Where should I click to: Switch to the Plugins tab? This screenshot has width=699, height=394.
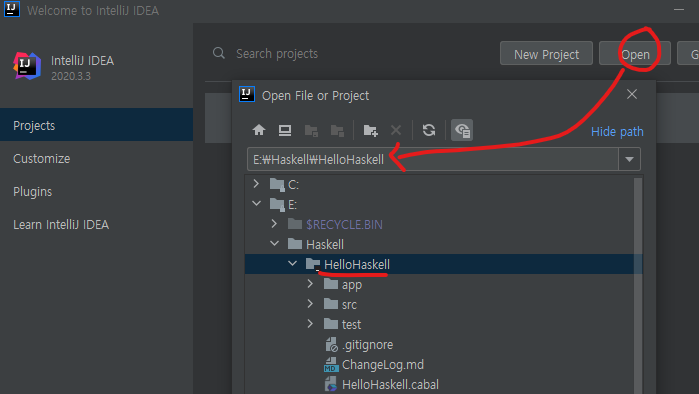coord(96,192)
